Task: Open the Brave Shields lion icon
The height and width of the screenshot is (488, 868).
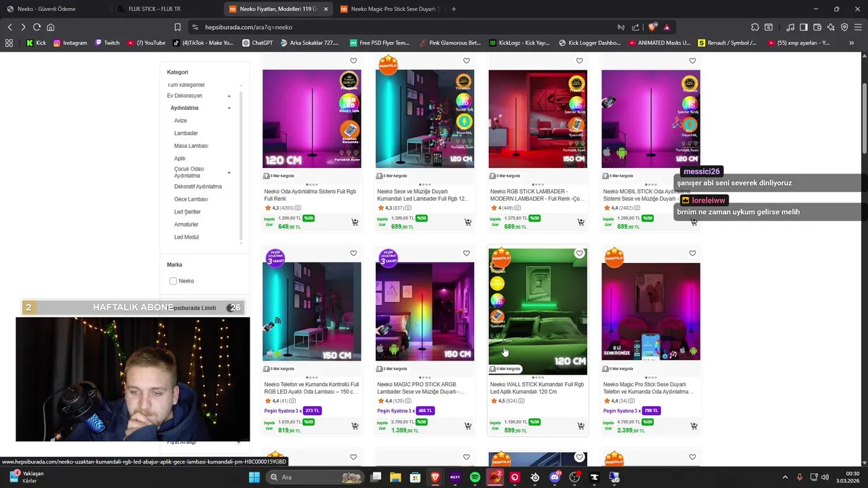Action: [652, 27]
